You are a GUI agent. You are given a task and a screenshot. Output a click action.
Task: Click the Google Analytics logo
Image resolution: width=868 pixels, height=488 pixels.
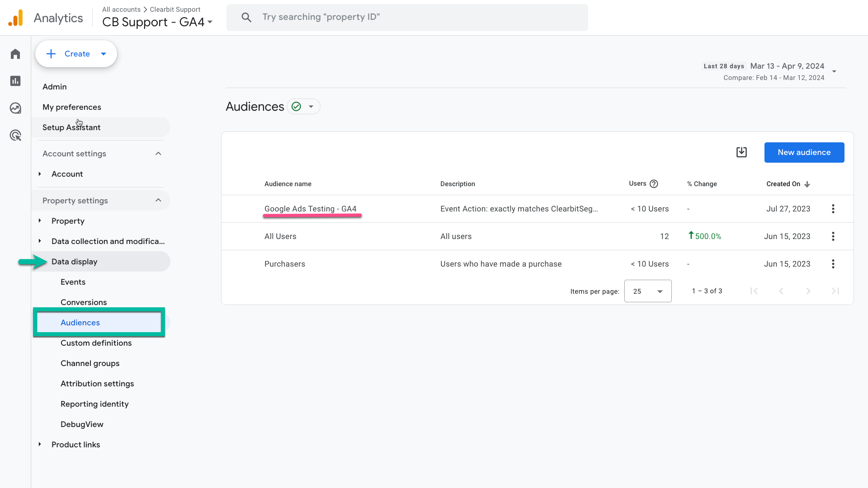[x=16, y=18]
